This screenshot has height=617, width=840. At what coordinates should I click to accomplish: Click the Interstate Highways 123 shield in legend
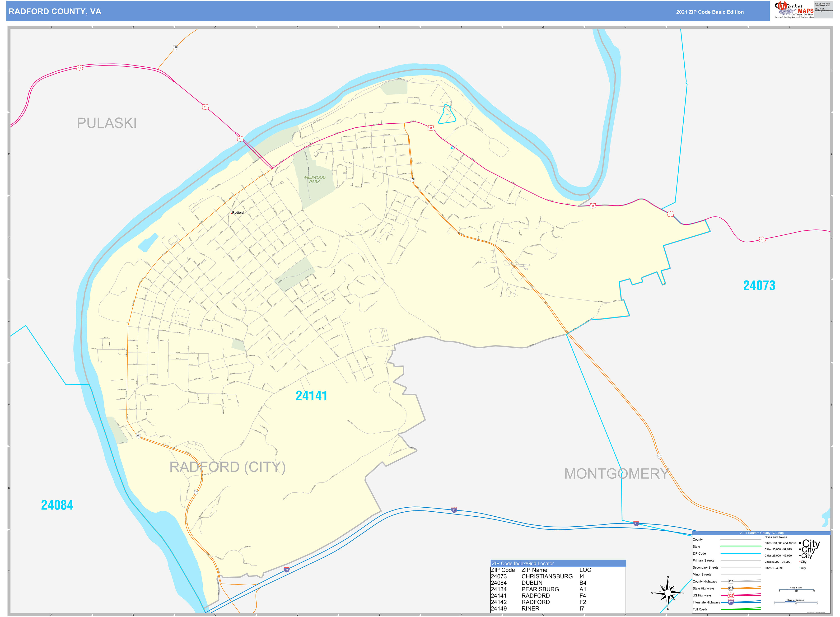(731, 602)
